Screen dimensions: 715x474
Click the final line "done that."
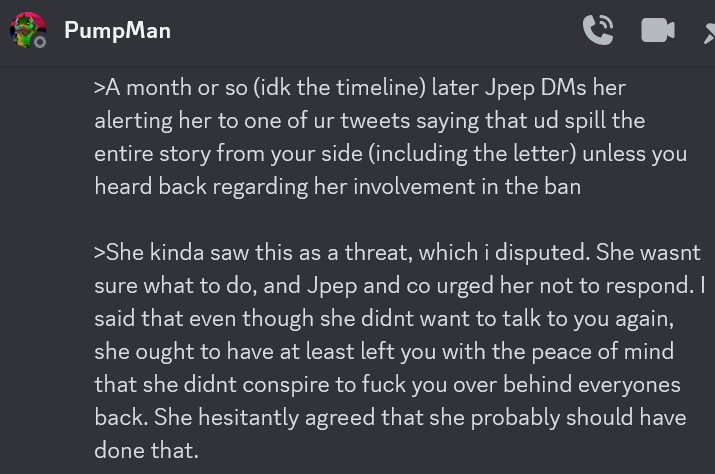(146, 450)
